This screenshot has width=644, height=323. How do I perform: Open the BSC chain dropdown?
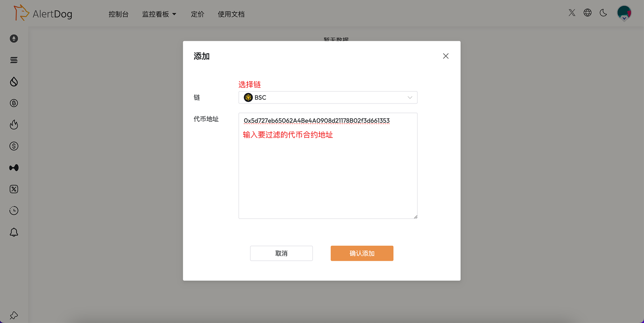(327, 97)
